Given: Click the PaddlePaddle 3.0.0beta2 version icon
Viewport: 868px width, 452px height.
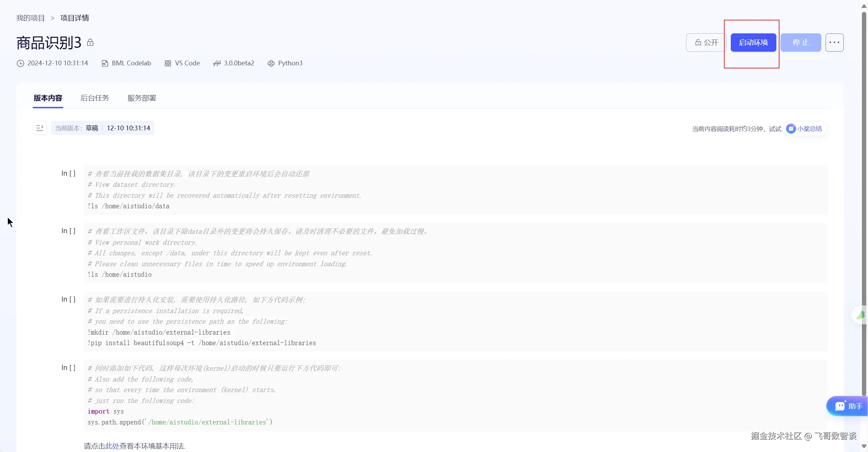Looking at the screenshot, I should pyautogui.click(x=217, y=63).
